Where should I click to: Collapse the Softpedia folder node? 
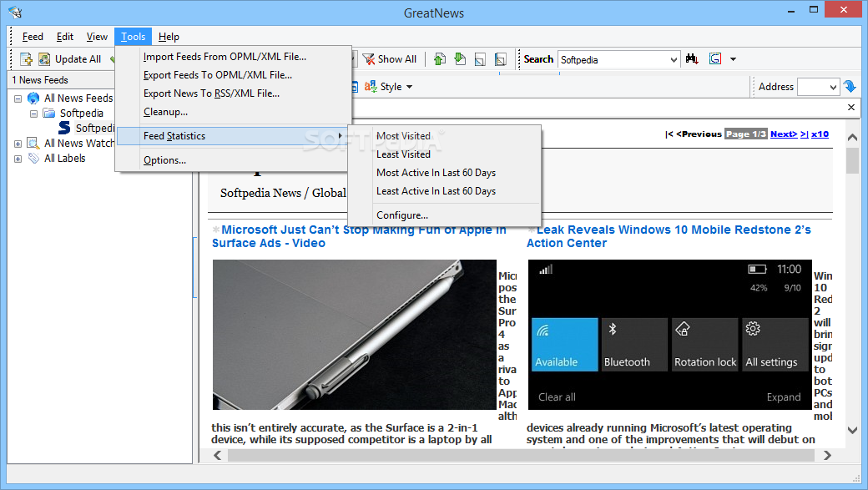pos(33,114)
